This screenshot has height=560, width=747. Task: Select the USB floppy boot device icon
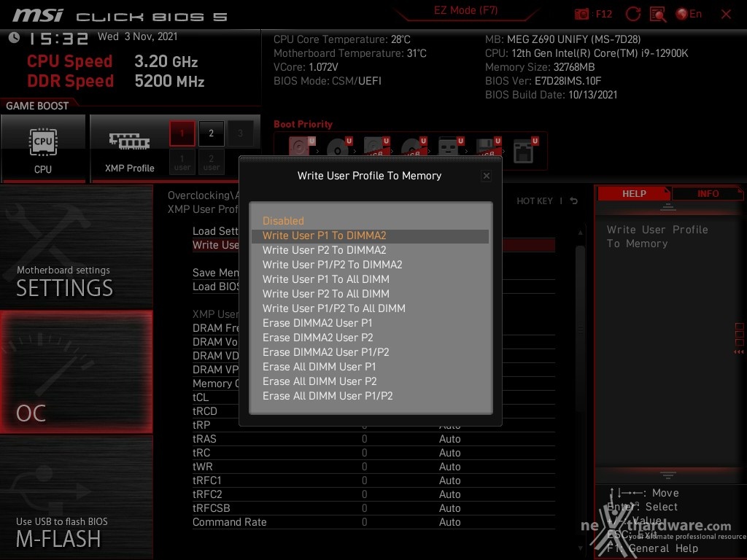(488, 146)
